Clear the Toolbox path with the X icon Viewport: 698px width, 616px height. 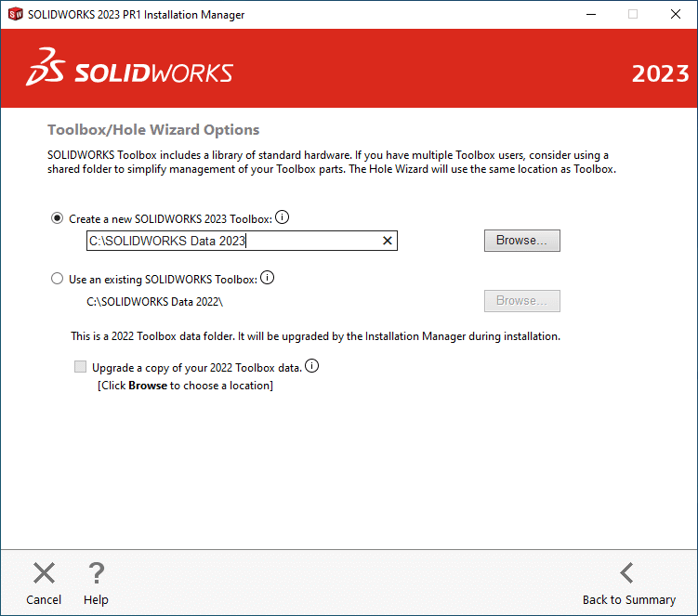click(x=388, y=241)
